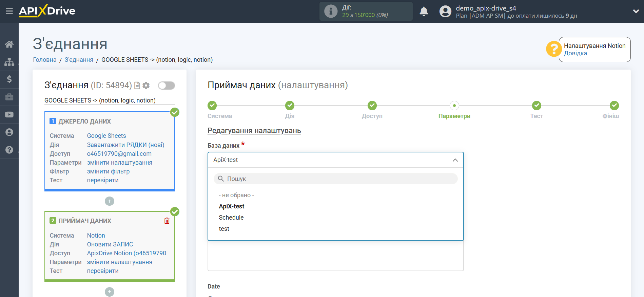Click the ApiX-Drive logo
644x297 pixels.
(x=47, y=11)
